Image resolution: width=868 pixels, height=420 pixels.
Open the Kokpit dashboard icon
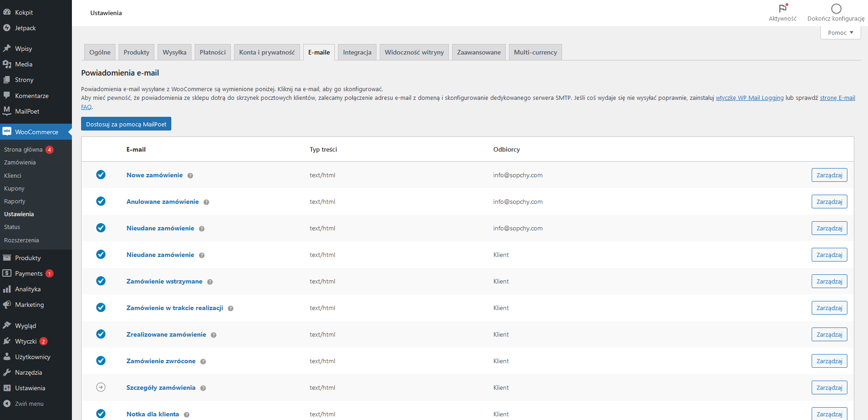pos(7,12)
